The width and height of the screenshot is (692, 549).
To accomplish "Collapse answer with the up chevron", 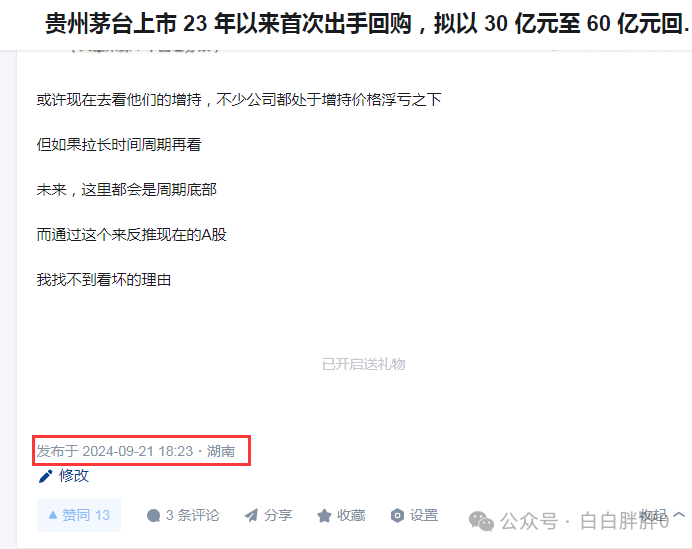I will coord(679,515).
